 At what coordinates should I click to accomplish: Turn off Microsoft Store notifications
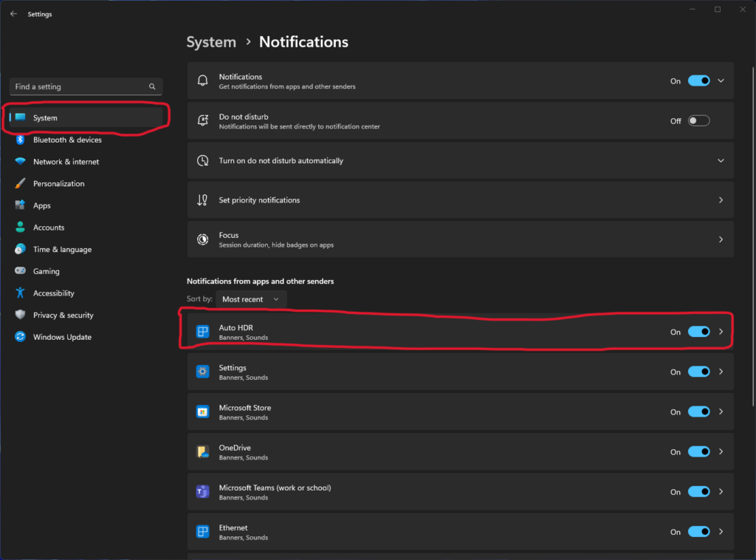(x=698, y=412)
